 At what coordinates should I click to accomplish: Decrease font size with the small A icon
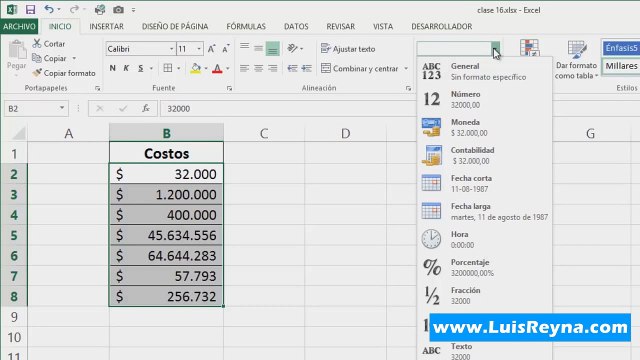pyautogui.click(x=226, y=49)
